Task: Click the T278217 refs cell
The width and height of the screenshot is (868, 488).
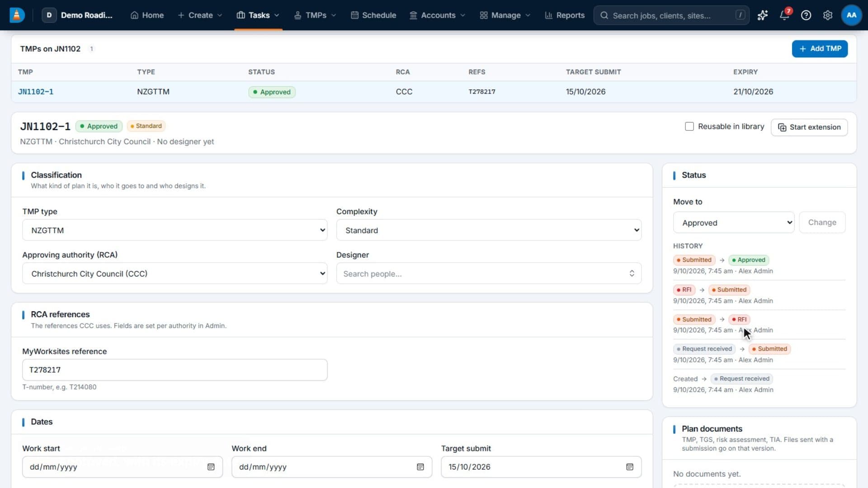Action: coord(482,92)
